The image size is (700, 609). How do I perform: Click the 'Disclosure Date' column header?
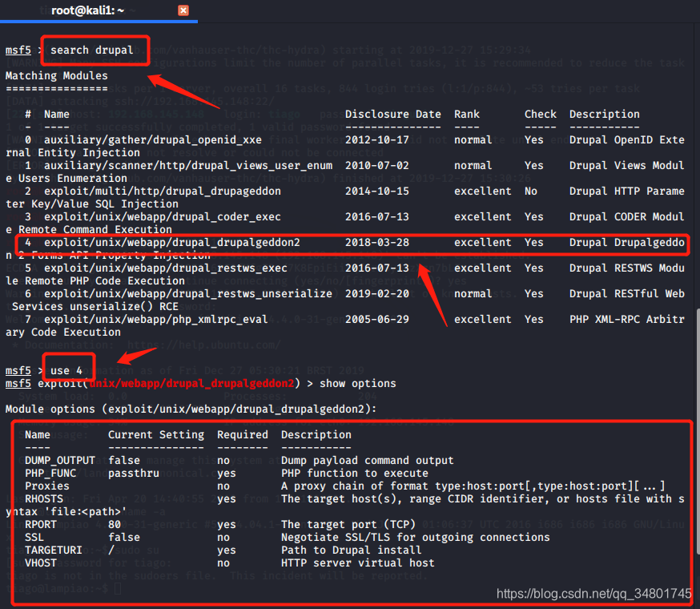(x=393, y=115)
